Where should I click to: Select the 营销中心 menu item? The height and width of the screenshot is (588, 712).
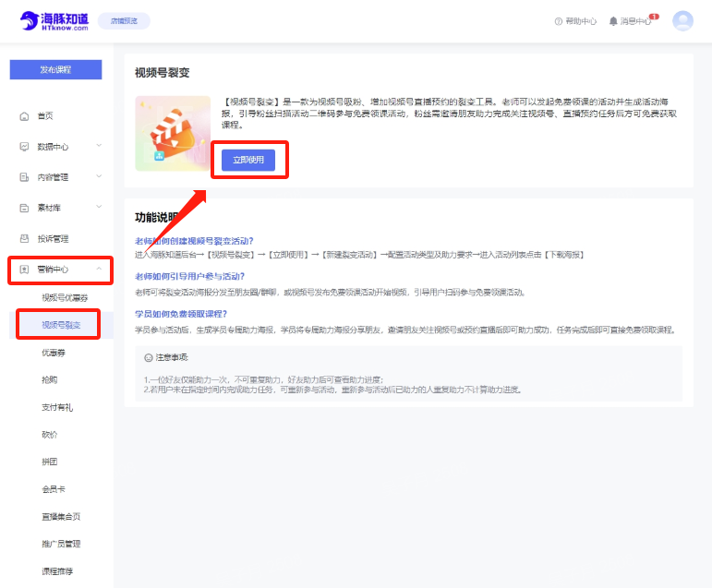53,270
